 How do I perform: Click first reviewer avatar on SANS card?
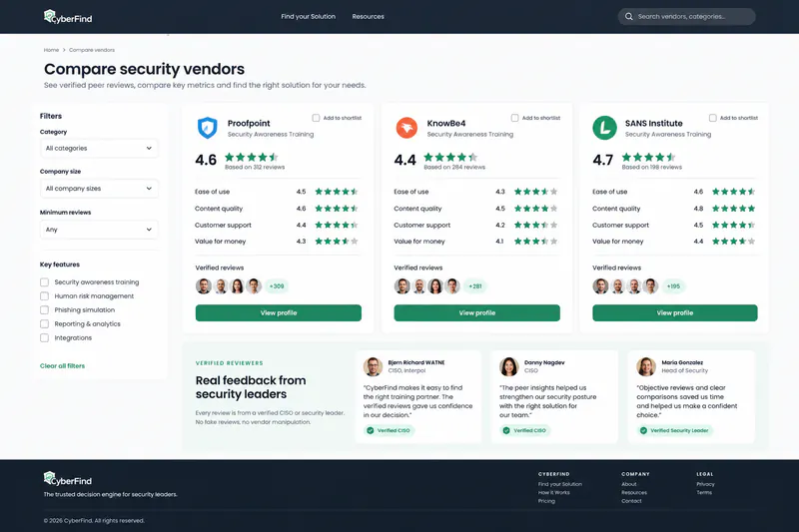click(x=600, y=286)
